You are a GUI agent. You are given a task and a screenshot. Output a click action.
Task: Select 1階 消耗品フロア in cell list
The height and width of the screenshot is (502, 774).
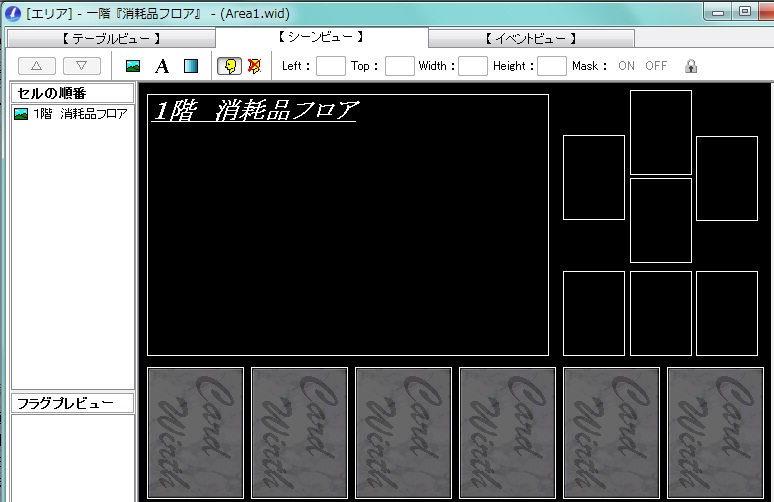[73, 114]
